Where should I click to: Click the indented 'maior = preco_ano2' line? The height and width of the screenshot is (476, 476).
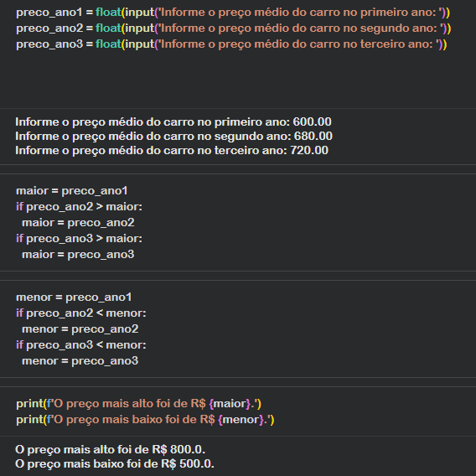click(78, 223)
